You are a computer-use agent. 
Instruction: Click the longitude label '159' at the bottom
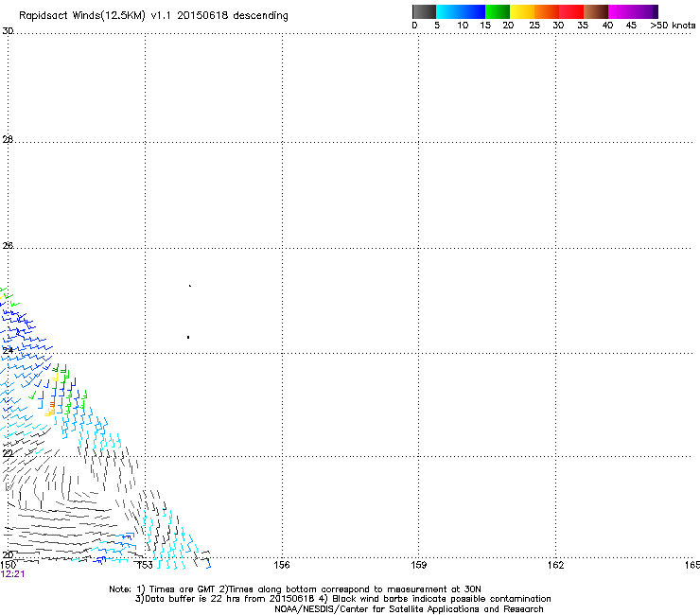419,565
